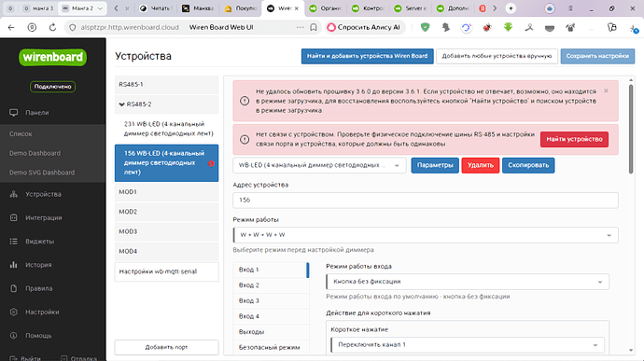Image resolution: width=644 pixels, height=361 pixels.
Task: Open История charts page
Action: [x=38, y=265]
